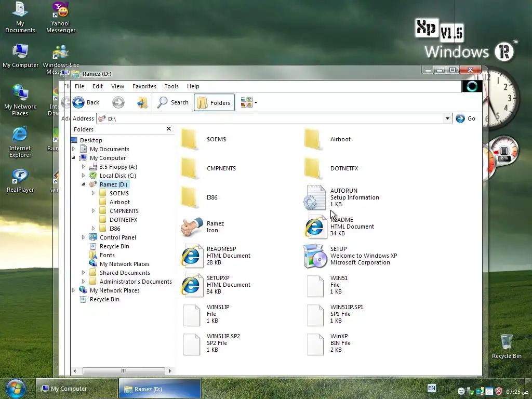Open the Search pane

coord(172,102)
